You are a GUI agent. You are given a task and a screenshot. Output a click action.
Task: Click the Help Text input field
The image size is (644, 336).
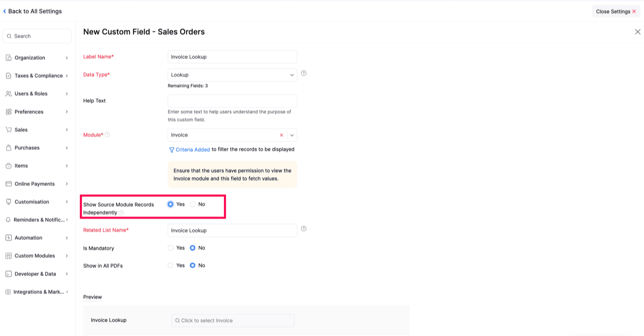coord(232,101)
